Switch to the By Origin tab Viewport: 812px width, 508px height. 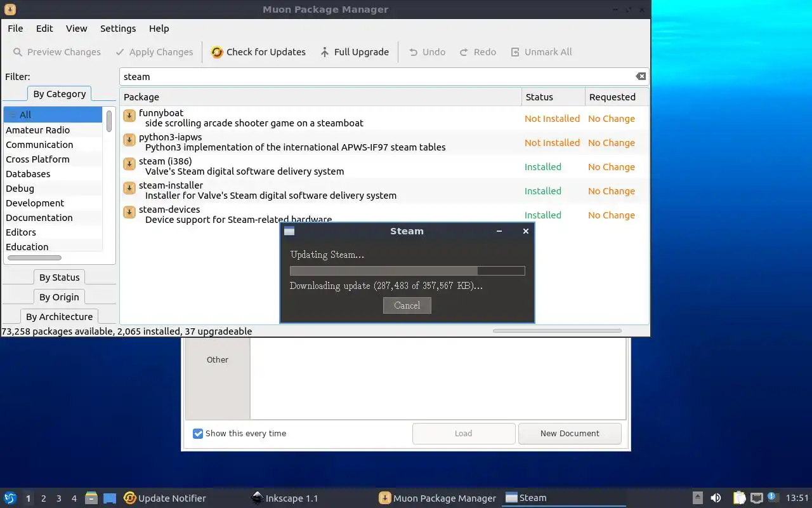[60, 297]
